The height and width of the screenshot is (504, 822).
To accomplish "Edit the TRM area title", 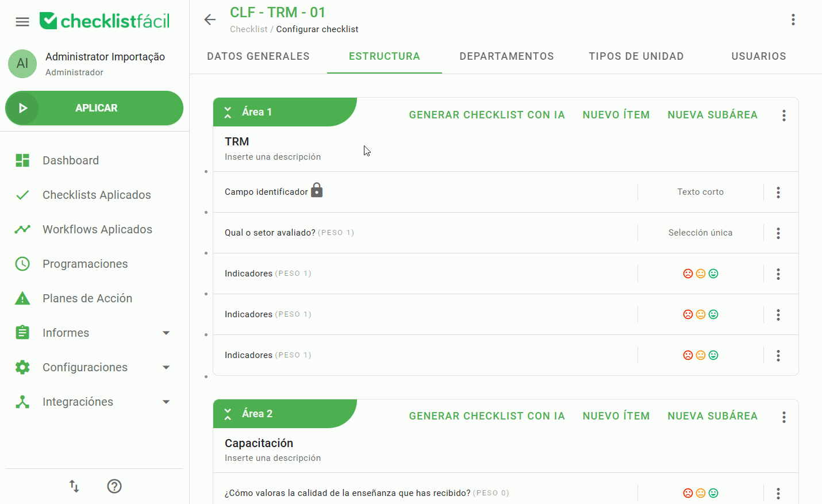I will coord(237,141).
